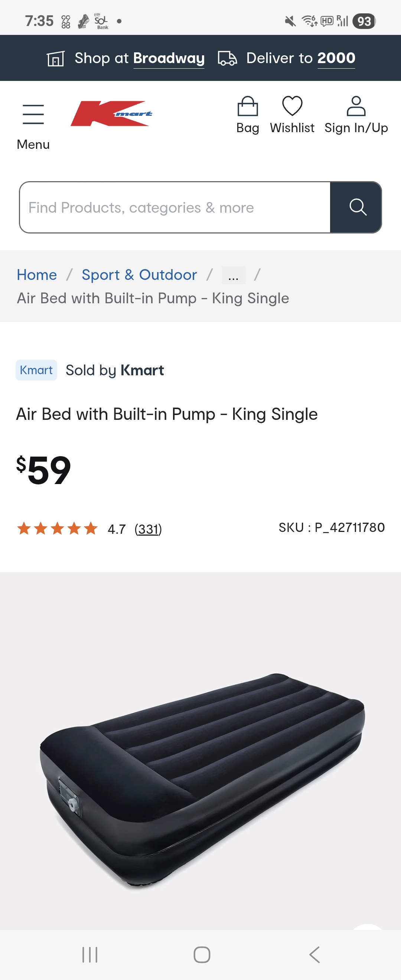Change delivery postcode 2000

[x=336, y=59]
